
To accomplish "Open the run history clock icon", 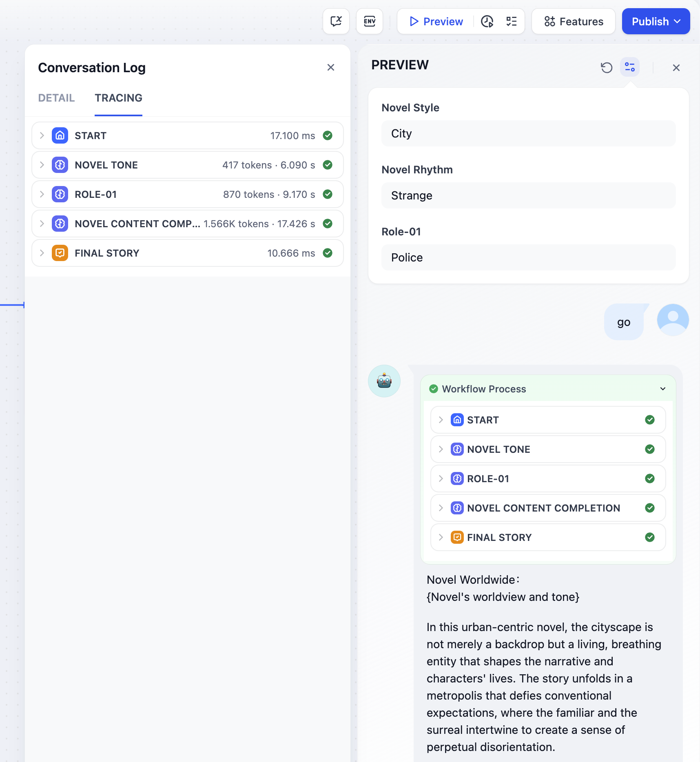I will 487,21.
